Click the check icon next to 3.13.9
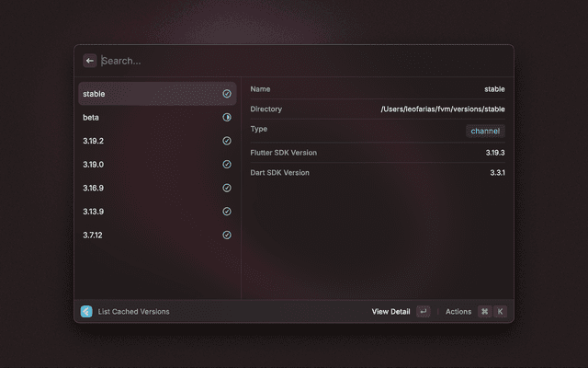 tap(227, 212)
